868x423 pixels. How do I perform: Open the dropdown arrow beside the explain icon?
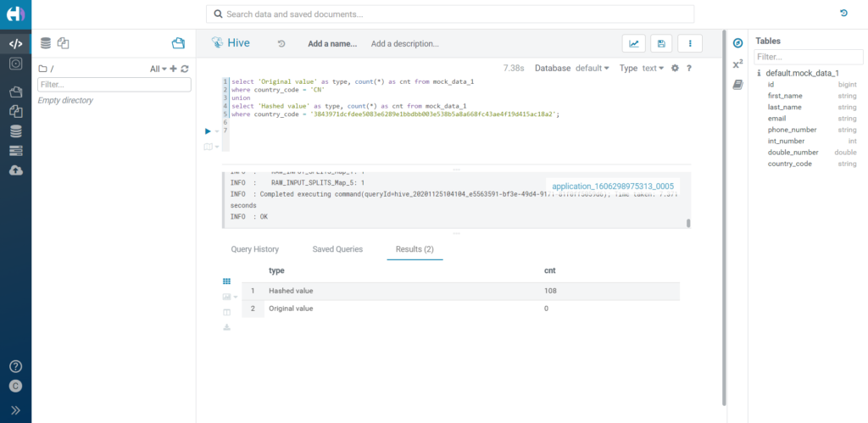point(217,147)
